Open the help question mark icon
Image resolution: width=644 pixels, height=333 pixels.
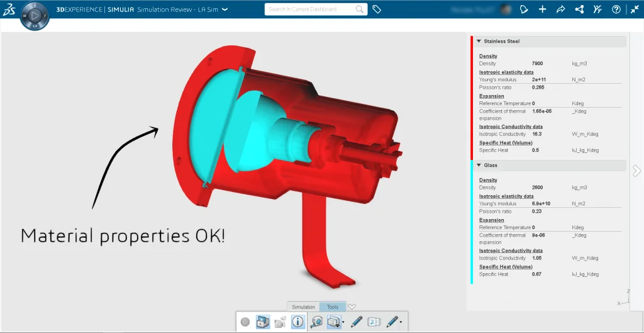616,9
